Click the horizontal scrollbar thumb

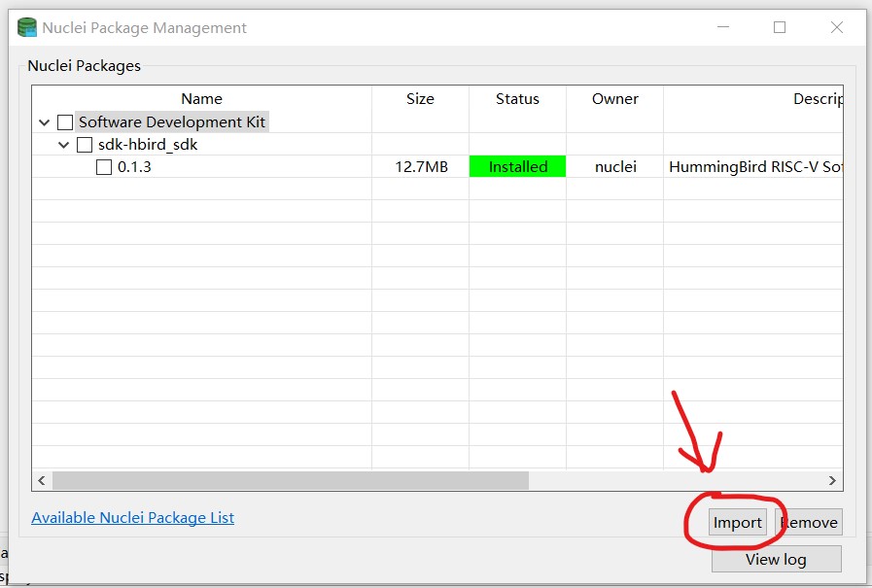[290, 480]
